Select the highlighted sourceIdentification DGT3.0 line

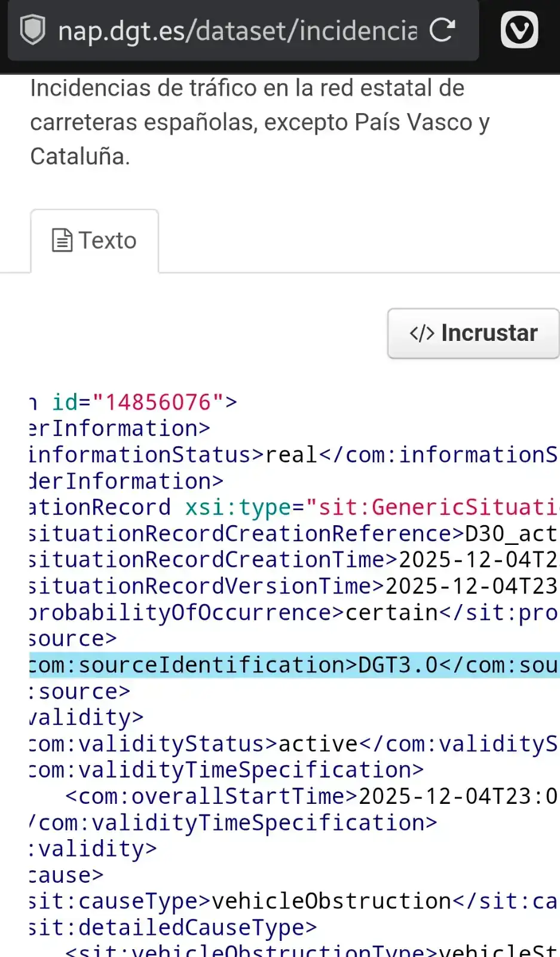point(293,665)
